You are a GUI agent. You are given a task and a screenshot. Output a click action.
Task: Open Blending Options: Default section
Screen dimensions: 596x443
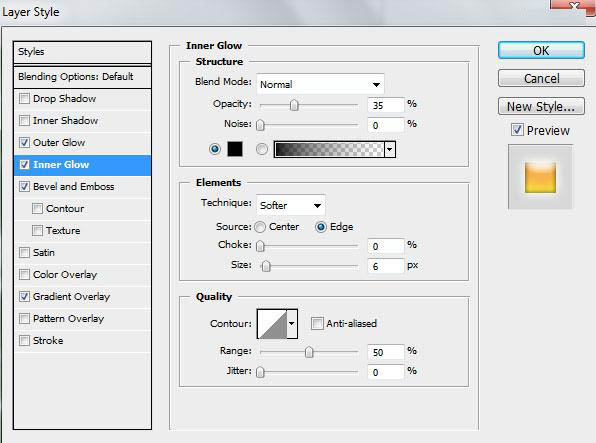[82, 76]
